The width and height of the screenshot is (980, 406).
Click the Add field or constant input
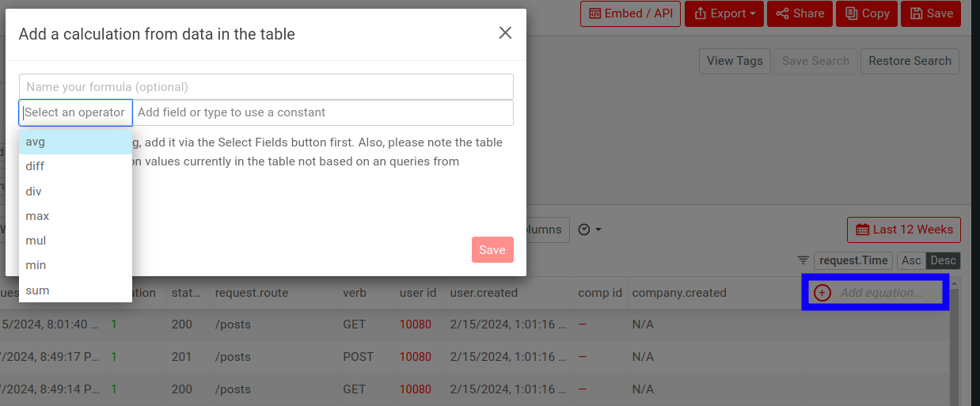tap(323, 112)
